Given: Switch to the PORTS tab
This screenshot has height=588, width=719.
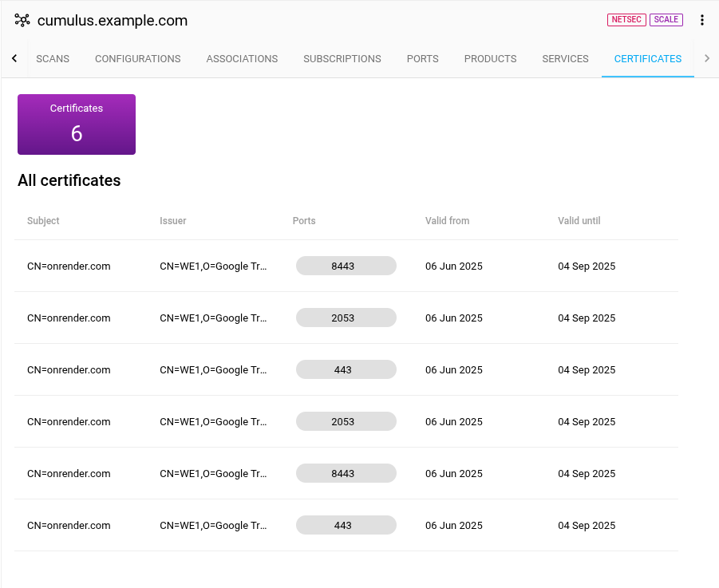Looking at the screenshot, I should [422, 58].
